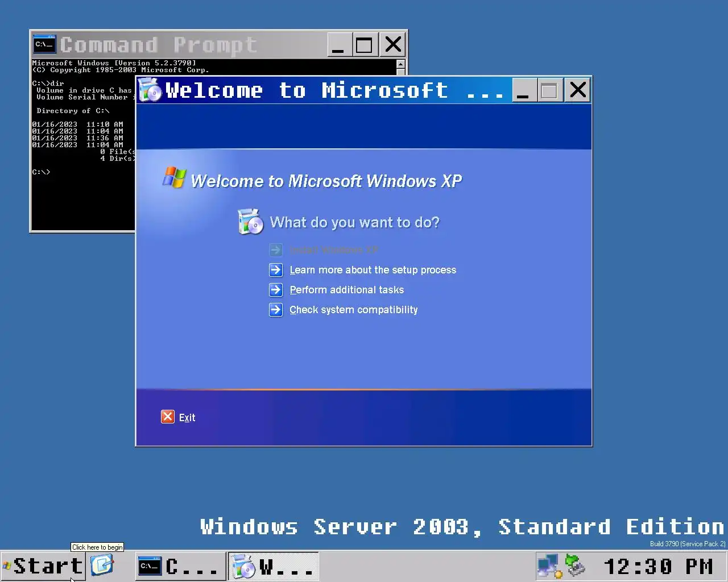Screen dimensions: 728x582
Task: Click Command Prompt title bar system icon
Action: click(x=44, y=44)
